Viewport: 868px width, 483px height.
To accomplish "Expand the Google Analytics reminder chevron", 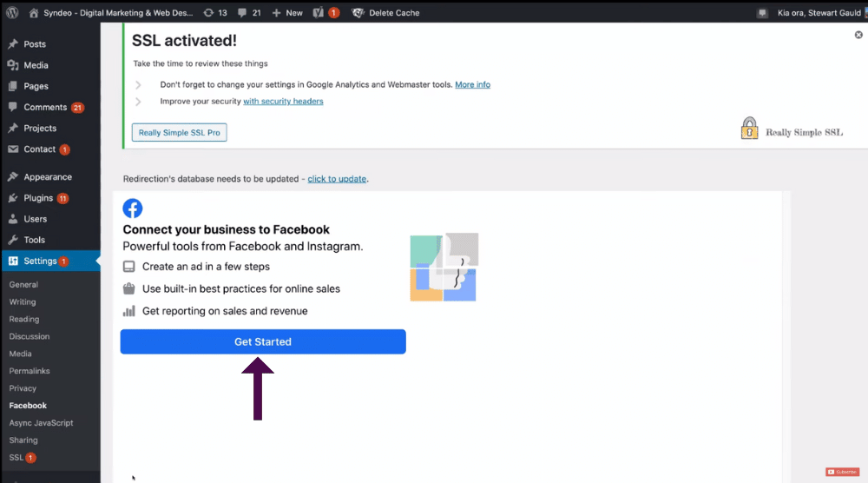I will (138, 85).
